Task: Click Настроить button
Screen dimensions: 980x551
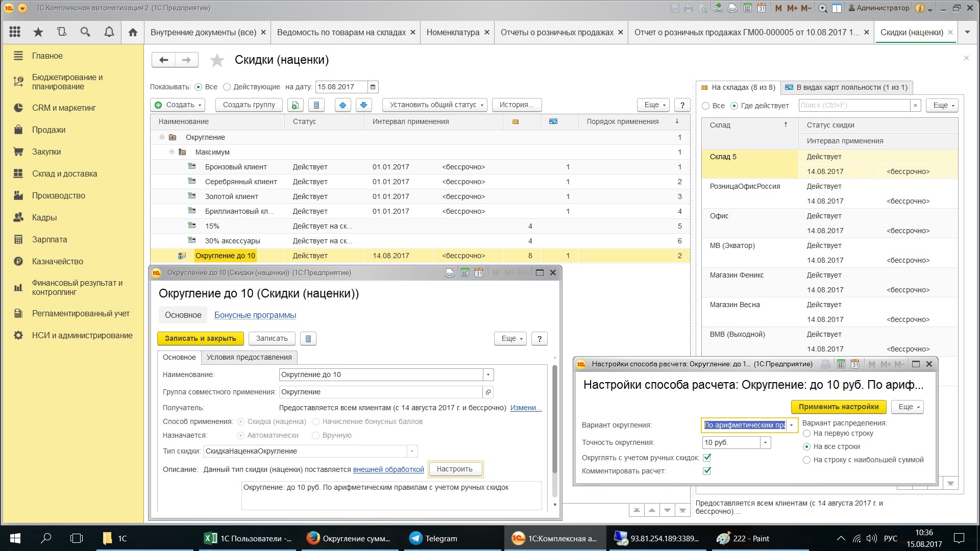Action: (x=455, y=469)
